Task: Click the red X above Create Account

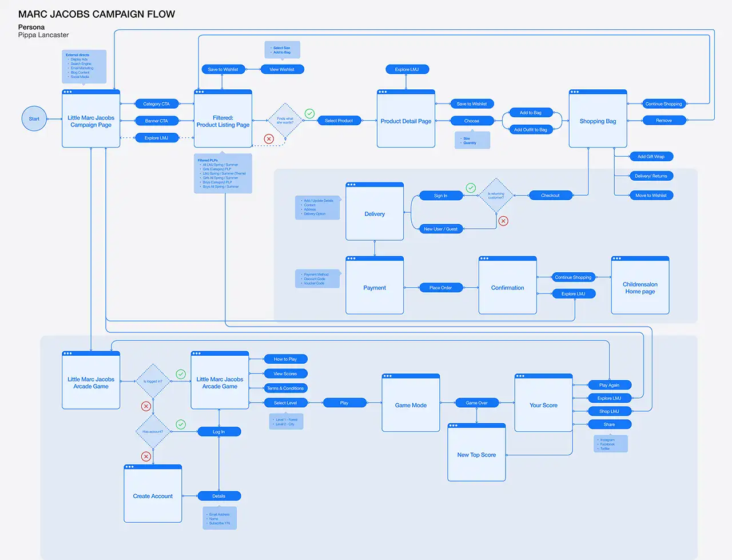Action: (146, 456)
